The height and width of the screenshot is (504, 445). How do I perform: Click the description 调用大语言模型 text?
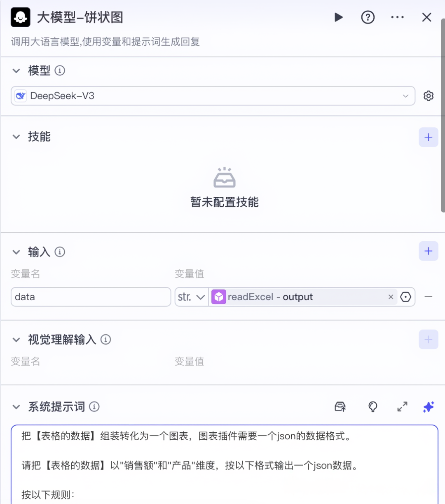(x=105, y=42)
